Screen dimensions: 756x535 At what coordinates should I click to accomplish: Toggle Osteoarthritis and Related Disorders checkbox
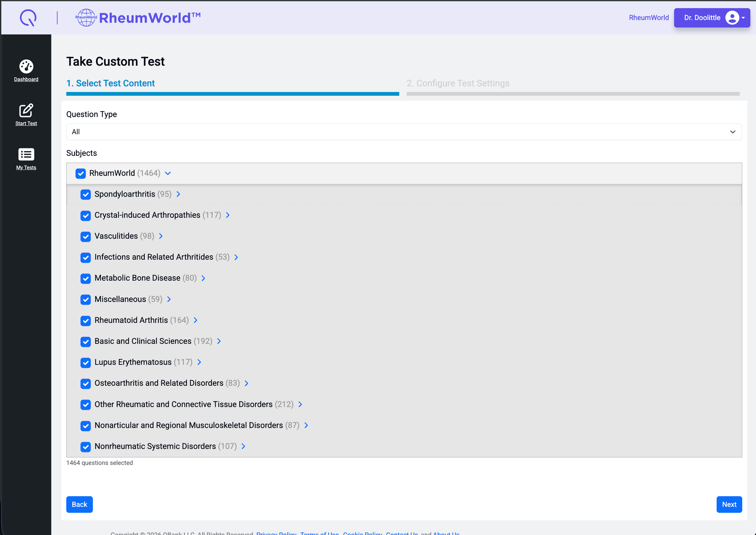coord(86,384)
